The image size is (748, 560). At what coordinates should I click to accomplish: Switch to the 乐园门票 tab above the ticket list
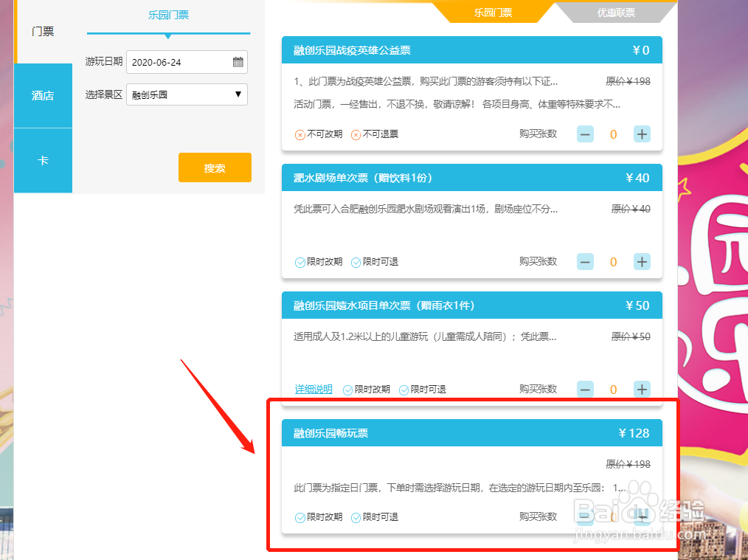coord(494,13)
